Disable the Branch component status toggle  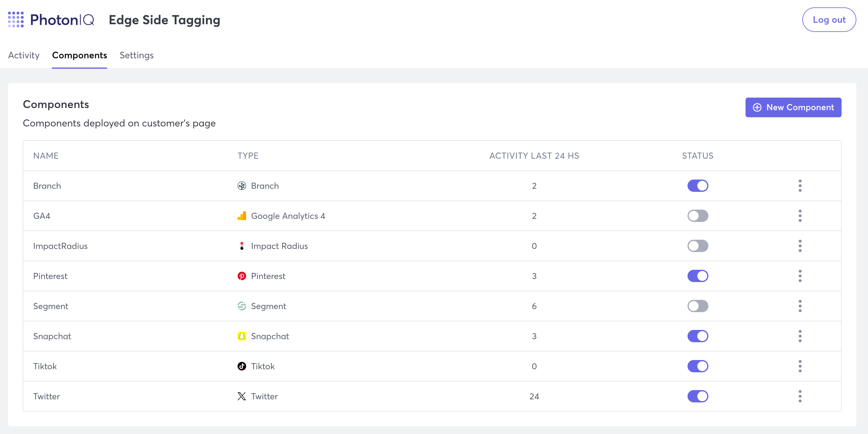coord(698,186)
